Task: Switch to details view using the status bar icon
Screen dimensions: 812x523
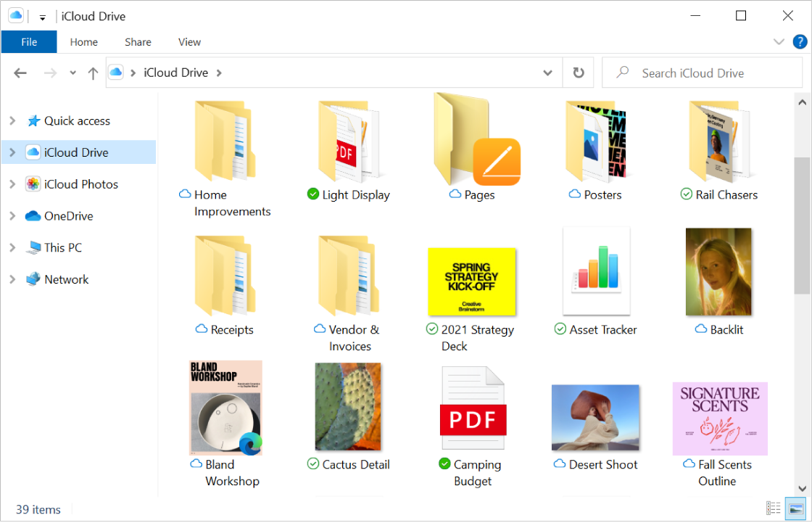Action: click(773, 508)
